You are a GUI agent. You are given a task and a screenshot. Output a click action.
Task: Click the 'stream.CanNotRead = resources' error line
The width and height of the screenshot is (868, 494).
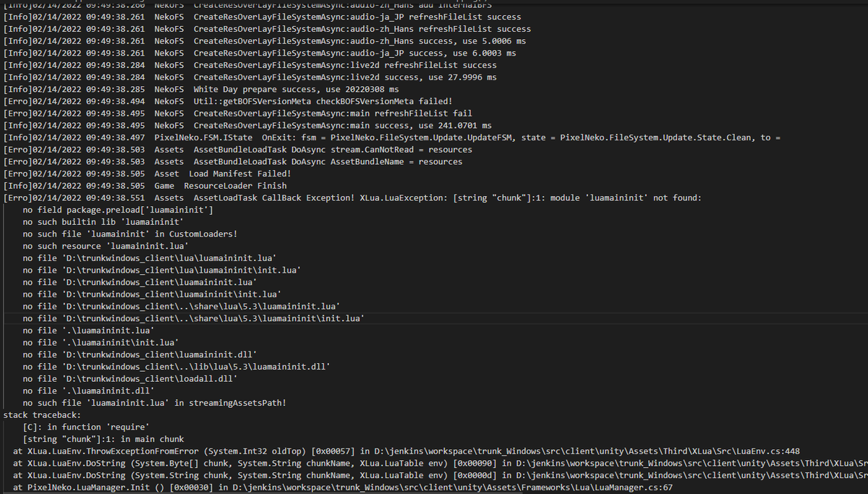click(238, 150)
